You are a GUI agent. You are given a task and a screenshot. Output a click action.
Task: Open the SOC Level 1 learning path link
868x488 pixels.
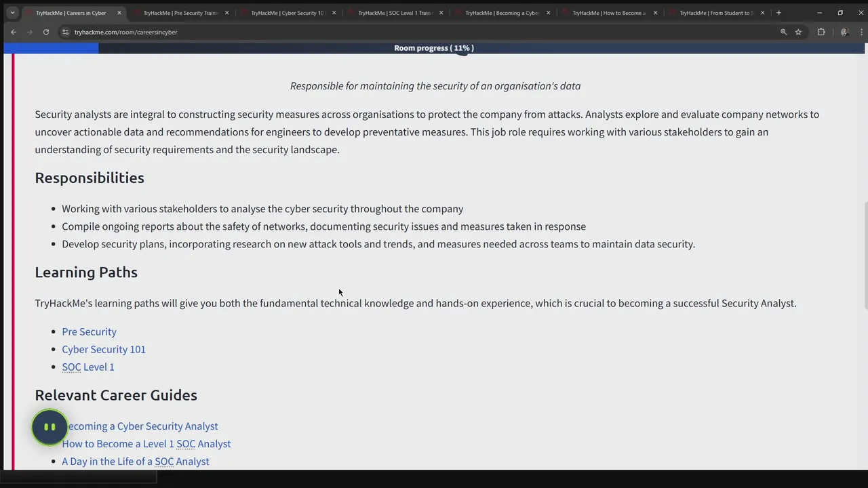point(88,367)
